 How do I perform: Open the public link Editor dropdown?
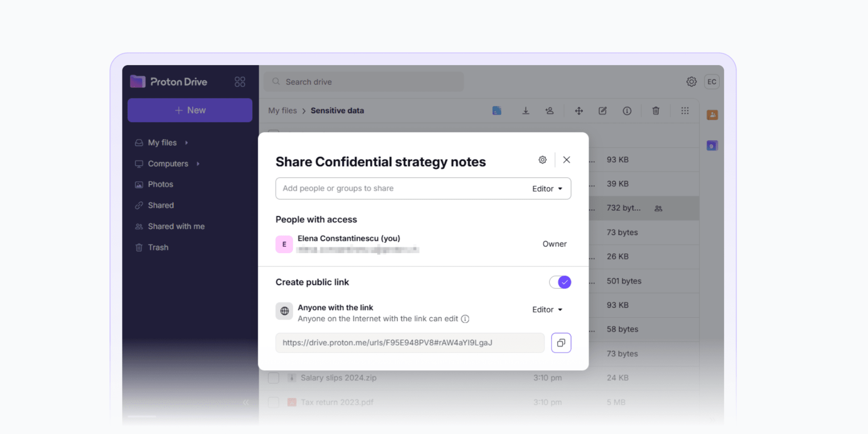point(547,309)
